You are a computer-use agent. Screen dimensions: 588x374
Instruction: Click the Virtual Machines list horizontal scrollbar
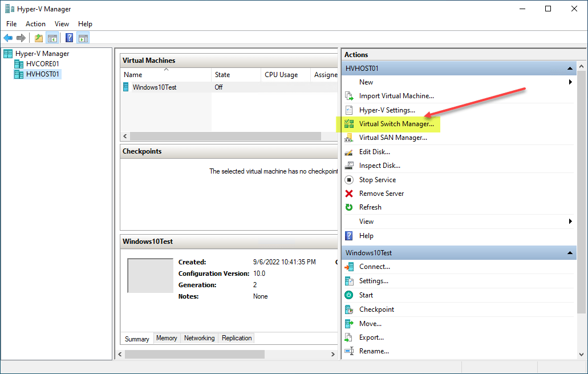coord(225,136)
